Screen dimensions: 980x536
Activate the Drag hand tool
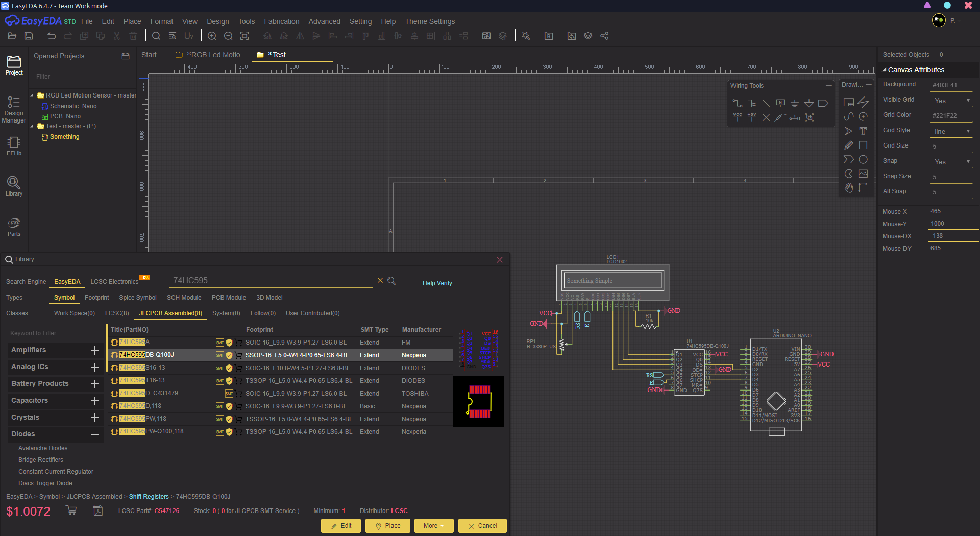coord(848,188)
